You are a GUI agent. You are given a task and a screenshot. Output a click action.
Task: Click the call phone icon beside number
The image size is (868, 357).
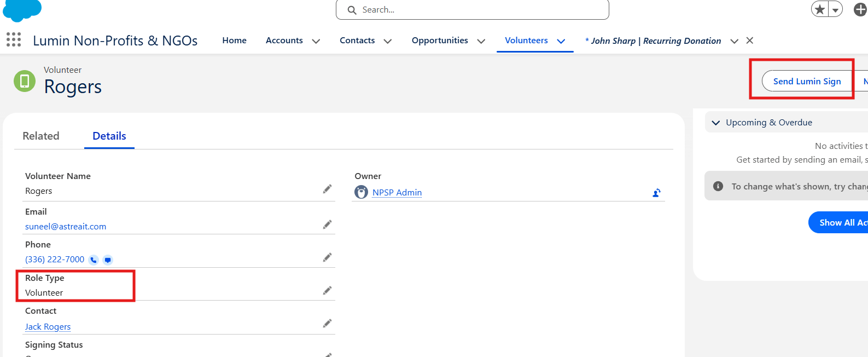[94, 260]
